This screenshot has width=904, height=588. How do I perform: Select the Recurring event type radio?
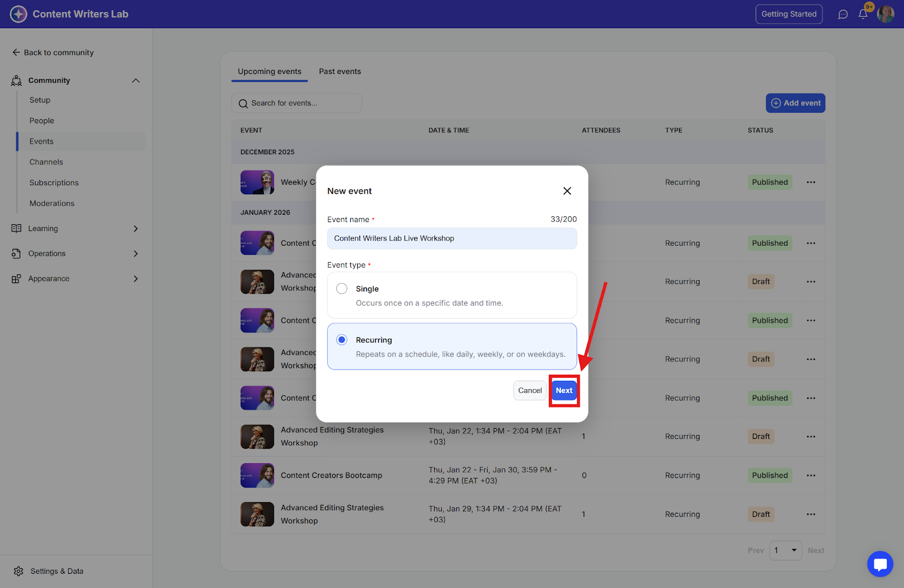342,340
